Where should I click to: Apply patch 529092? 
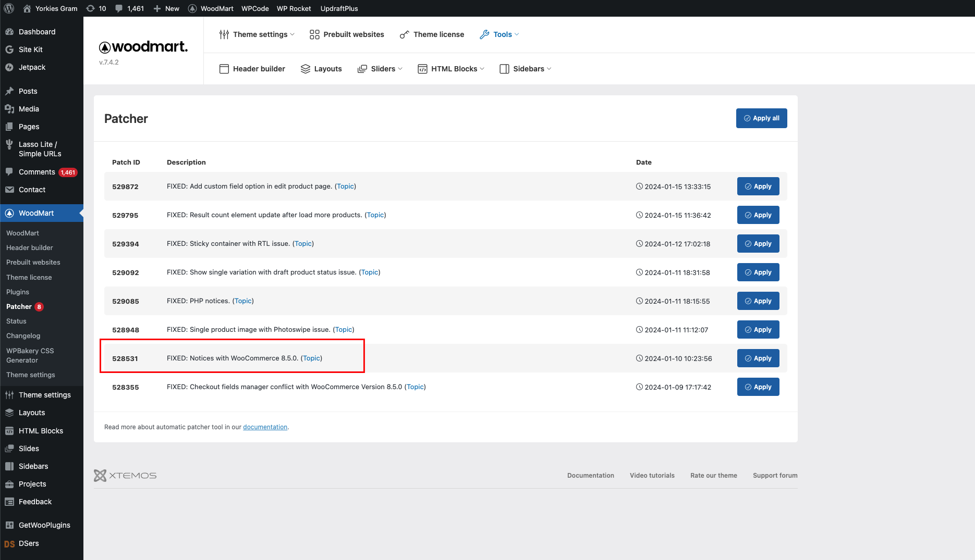[758, 272]
